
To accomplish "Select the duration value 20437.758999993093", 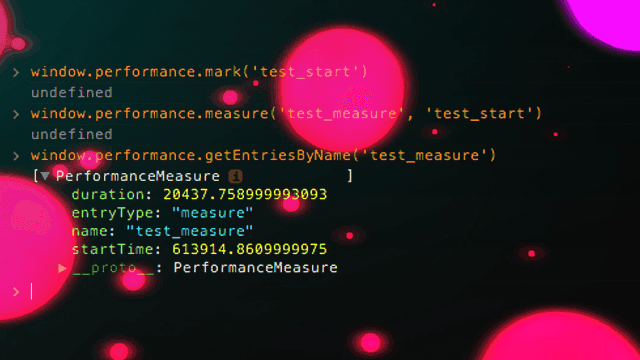I will [x=245, y=194].
